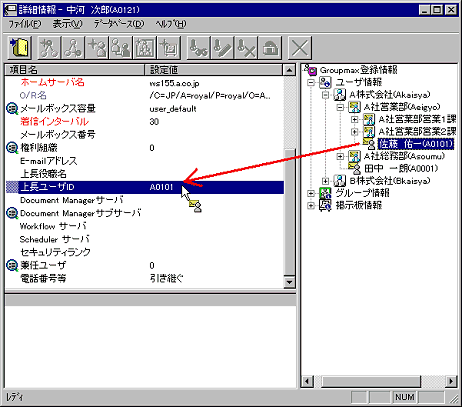Image resolution: width=462 pixels, height=407 pixels.
Task: Click the property list scroll up arrow
Action: (x=289, y=70)
